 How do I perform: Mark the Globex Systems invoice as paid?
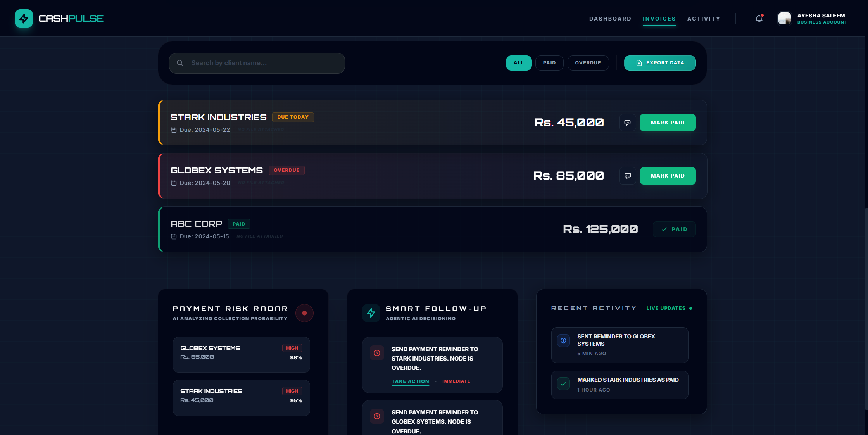tap(667, 176)
